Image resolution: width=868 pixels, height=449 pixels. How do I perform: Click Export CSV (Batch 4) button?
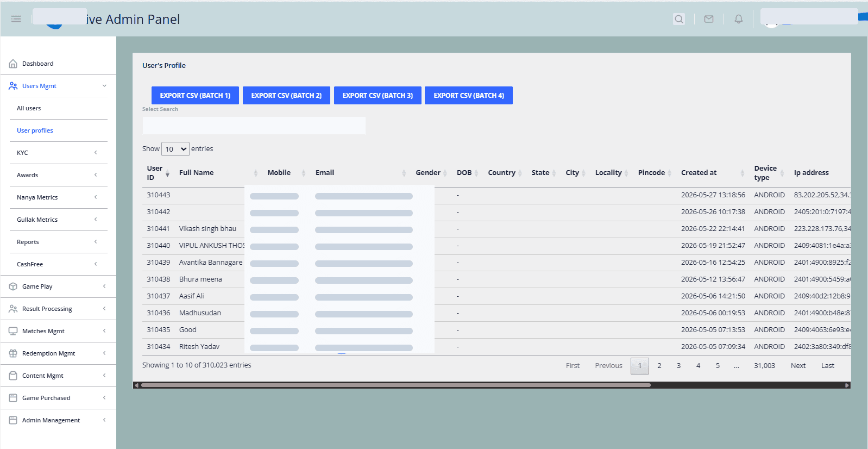coord(469,95)
